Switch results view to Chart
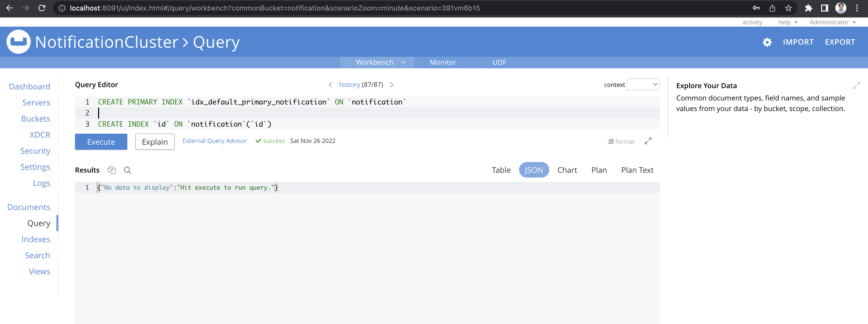Viewport: 868px width, 324px height. point(567,170)
